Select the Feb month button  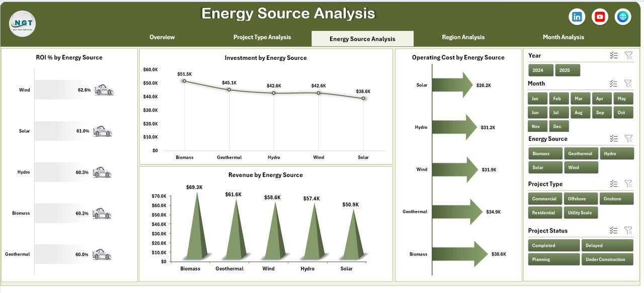click(x=558, y=98)
